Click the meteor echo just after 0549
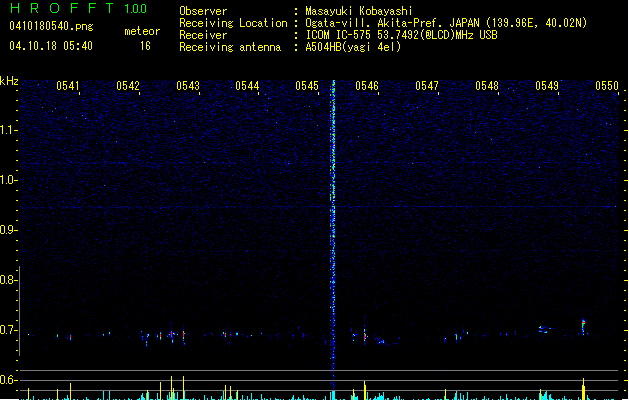Screen dimensions: 629x400 coord(583,326)
